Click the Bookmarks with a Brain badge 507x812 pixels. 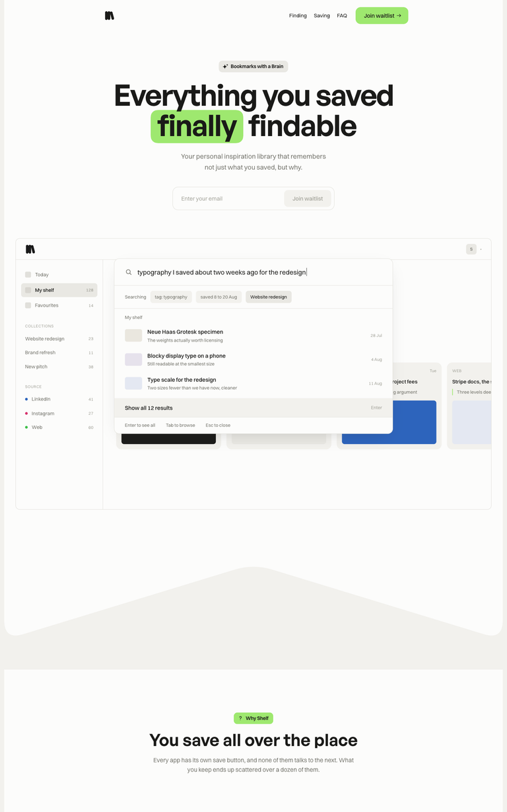tap(253, 66)
